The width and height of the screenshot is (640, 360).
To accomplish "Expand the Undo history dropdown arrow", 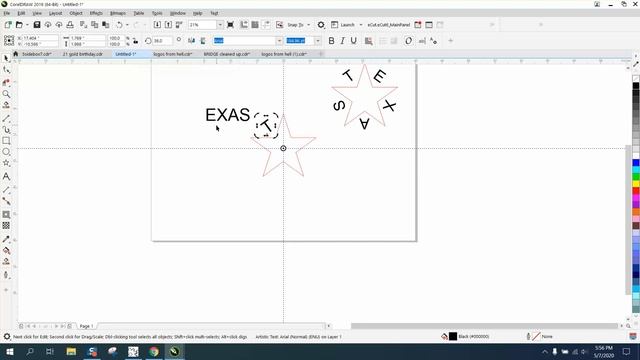I will [x=127, y=25].
